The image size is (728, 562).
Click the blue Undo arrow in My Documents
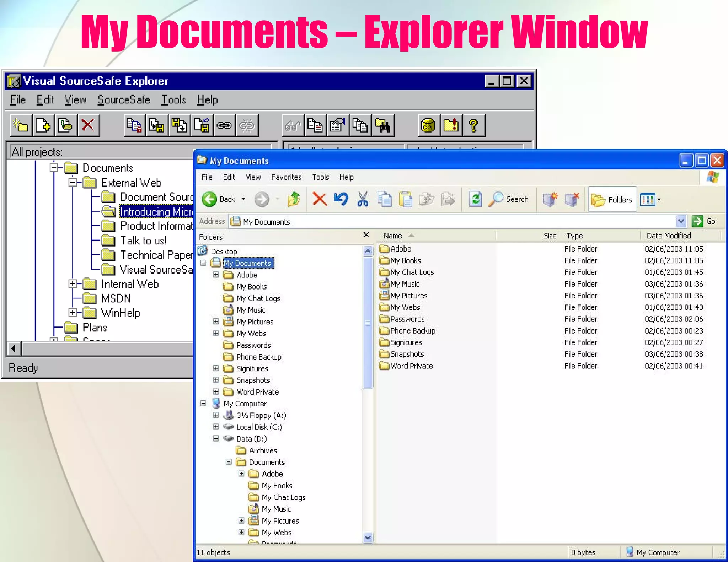pos(341,199)
